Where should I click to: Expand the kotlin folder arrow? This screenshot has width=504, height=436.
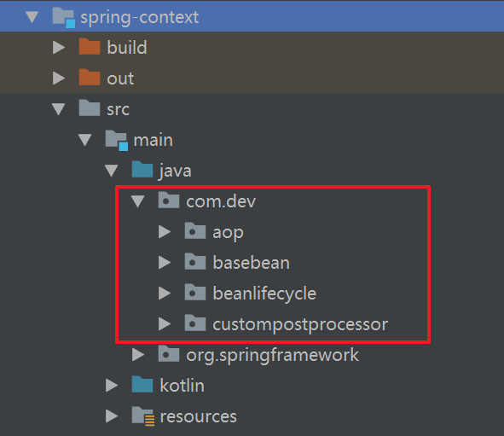click(112, 385)
